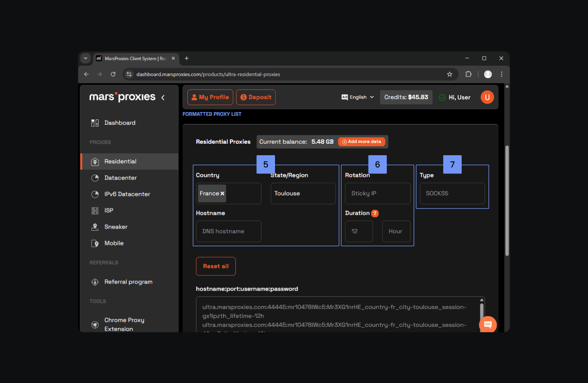The width and height of the screenshot is (588, 383).
Task: Click the duration value field showing 12
Action: pos(359,232)
